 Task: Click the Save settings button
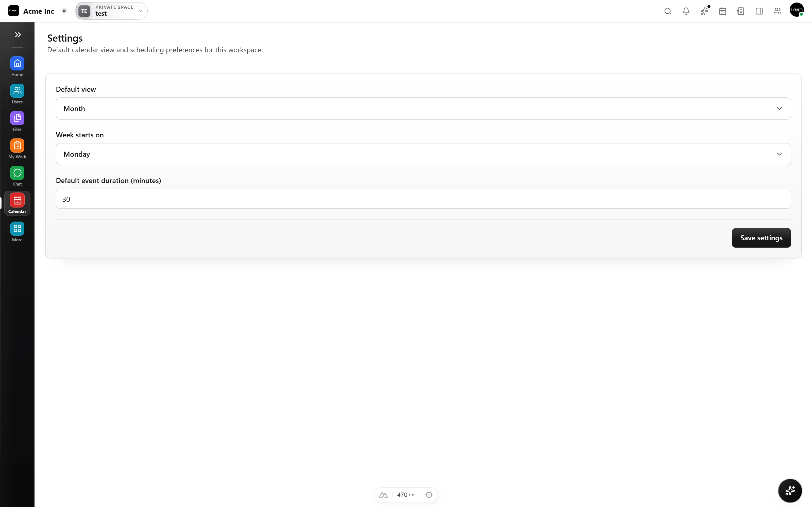tap(761, 238)
